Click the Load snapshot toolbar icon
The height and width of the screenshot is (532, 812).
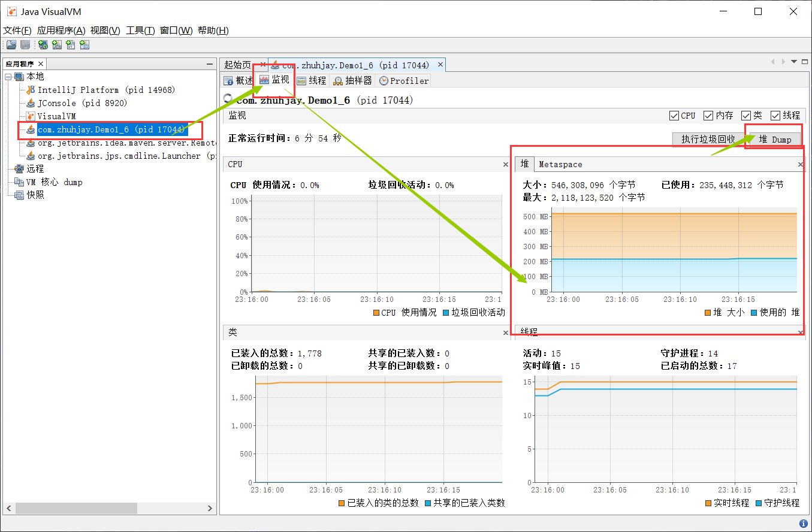pos(11,45)
